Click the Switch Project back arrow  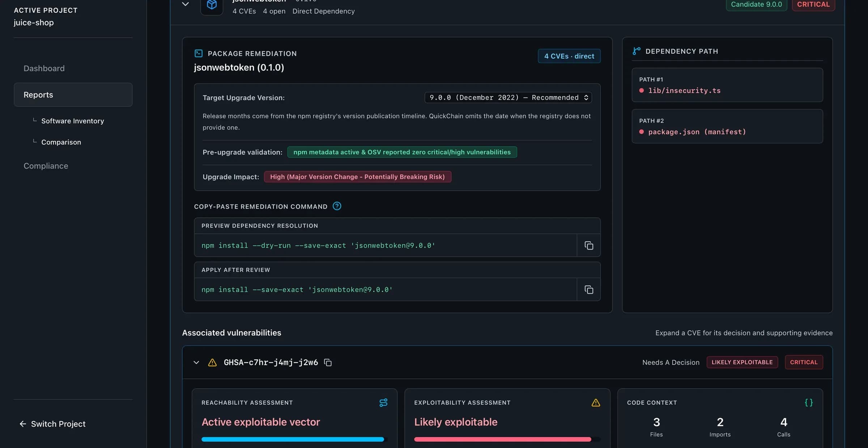23,424
